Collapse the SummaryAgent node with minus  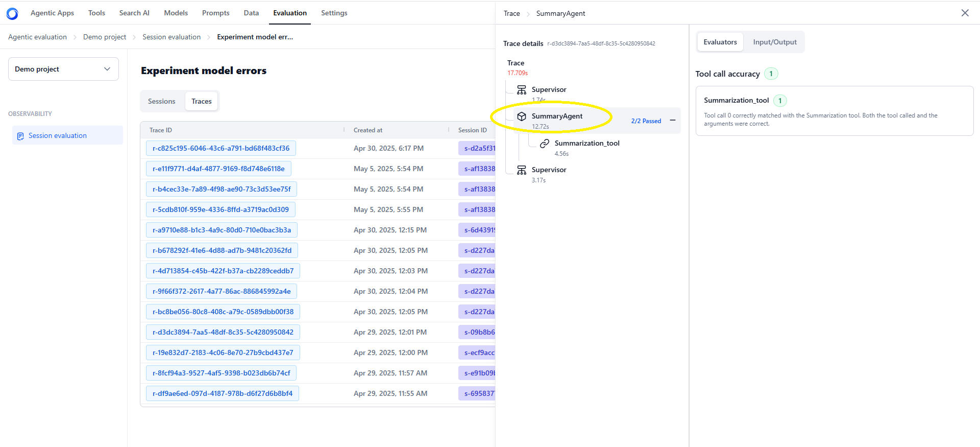(673, 121)
